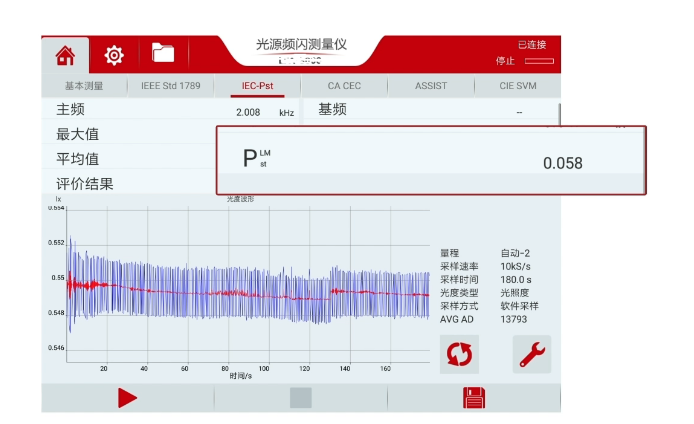Click the vertical scrollbar on results list
This screenshot has width=694, height=424.
558,112
